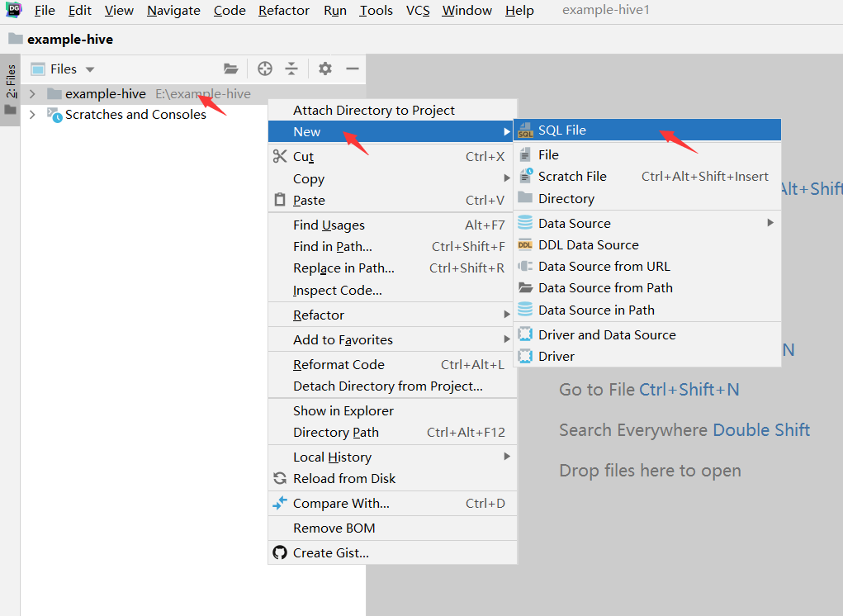Choose Replace in Path... entry
843x616 pixels.
click(x=392, y=268)
